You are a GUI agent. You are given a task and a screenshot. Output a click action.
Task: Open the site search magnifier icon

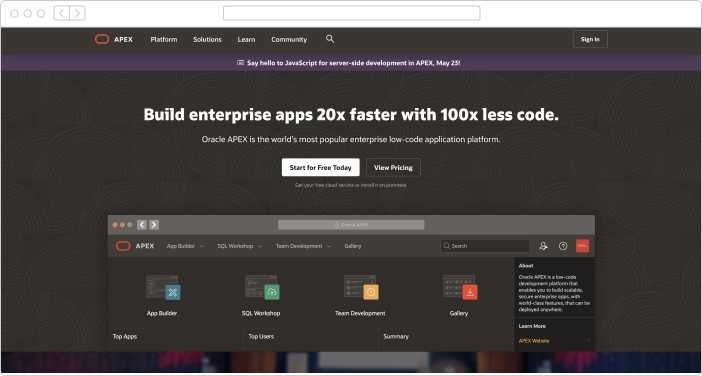point(330,39)
